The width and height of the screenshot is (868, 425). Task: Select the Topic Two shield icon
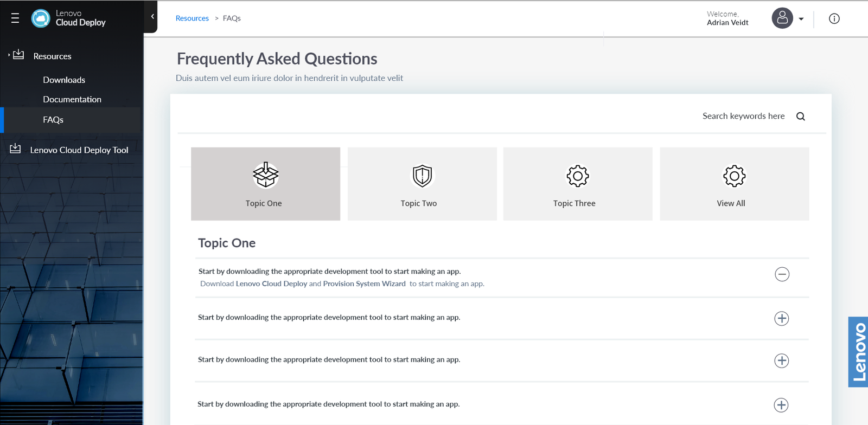422,176
